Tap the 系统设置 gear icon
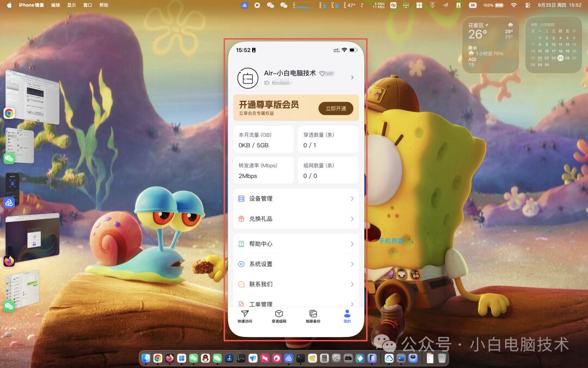The width and height of the screenshot is (588, 368). point(241,264)
